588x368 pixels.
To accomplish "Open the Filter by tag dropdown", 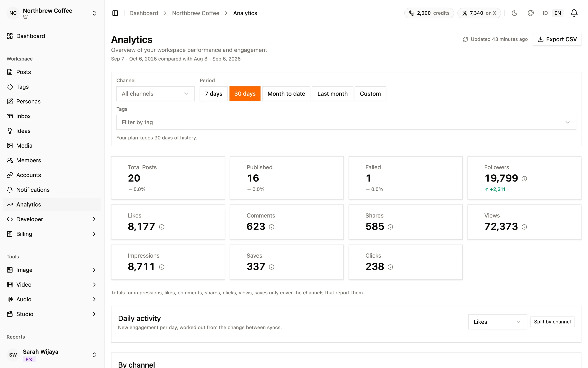I will click(x=346, y=122).
